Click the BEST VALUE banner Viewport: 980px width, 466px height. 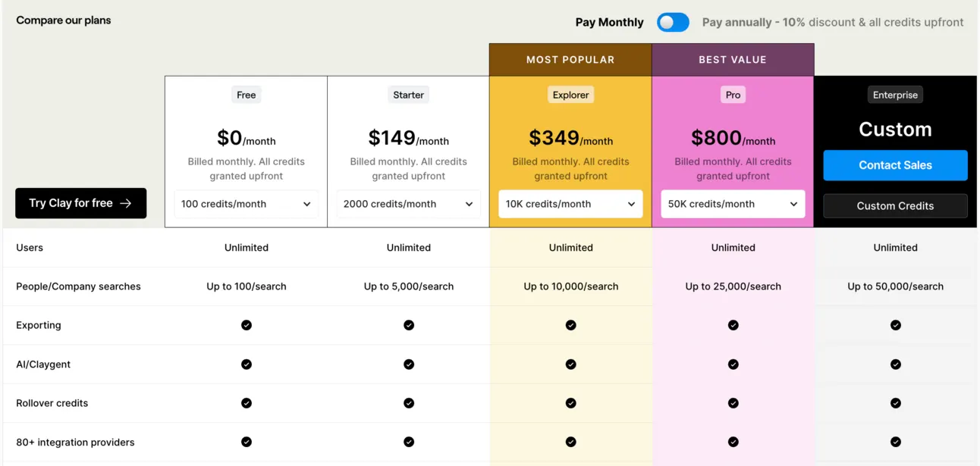click(733, 60)
